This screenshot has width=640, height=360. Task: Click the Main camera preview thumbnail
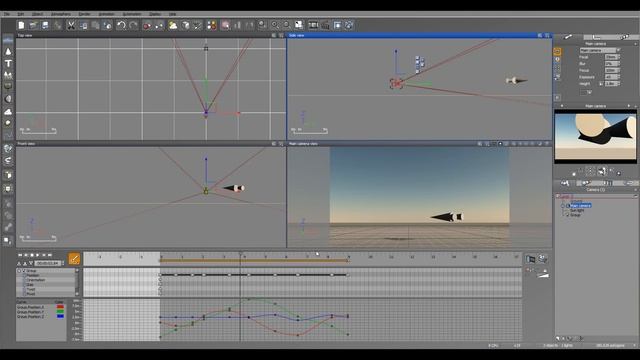[x=596, y=136]
